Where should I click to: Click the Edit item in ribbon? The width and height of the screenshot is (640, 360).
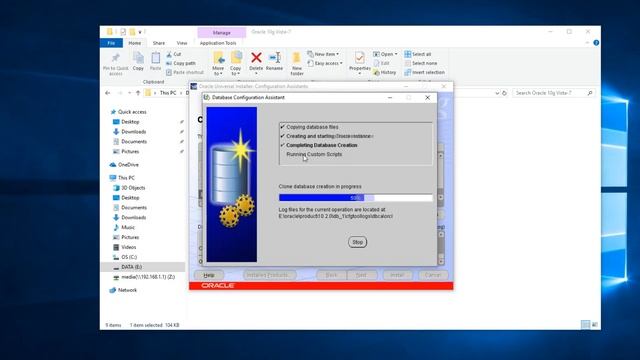click(381, 63)
